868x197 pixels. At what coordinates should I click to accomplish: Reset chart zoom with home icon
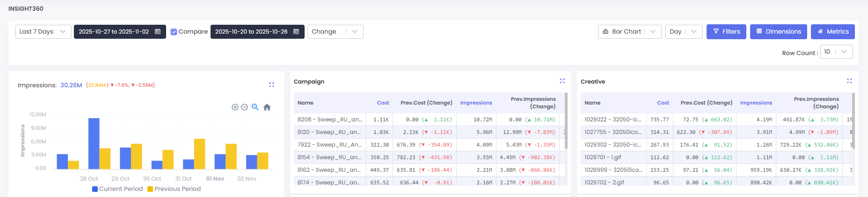[x=267, y=107]
